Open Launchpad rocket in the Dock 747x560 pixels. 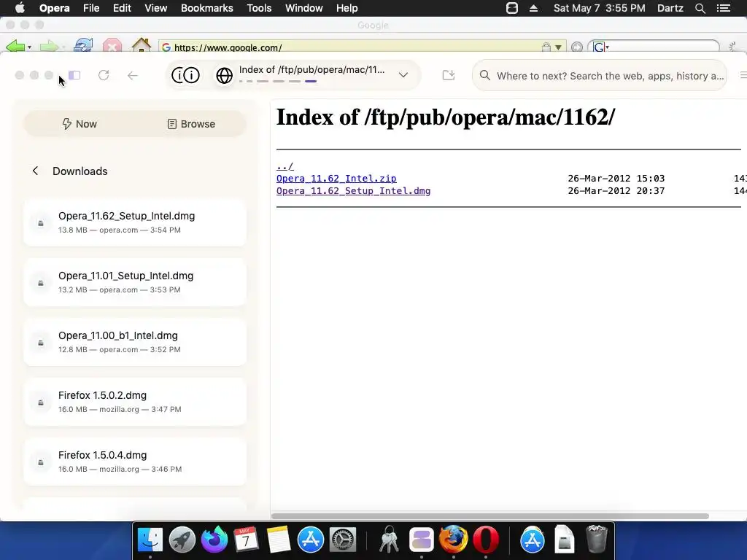point(182,540)
